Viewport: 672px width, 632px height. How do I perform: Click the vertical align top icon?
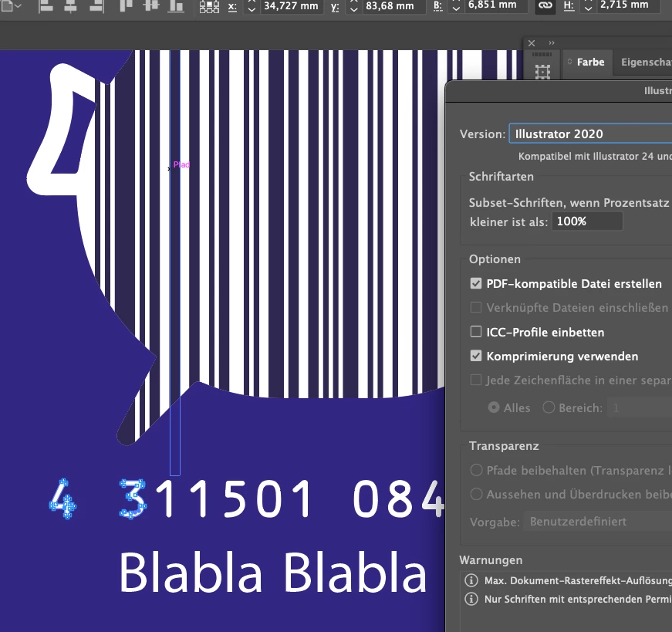point(126,5)
